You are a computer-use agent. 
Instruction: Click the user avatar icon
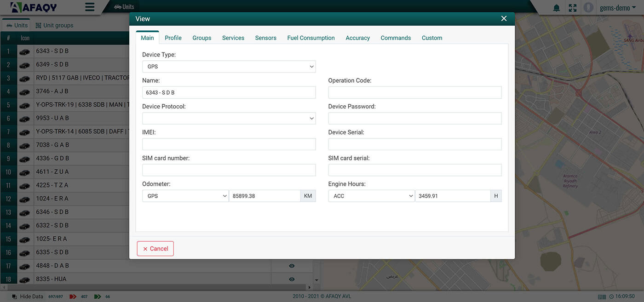tap(588, 8)
